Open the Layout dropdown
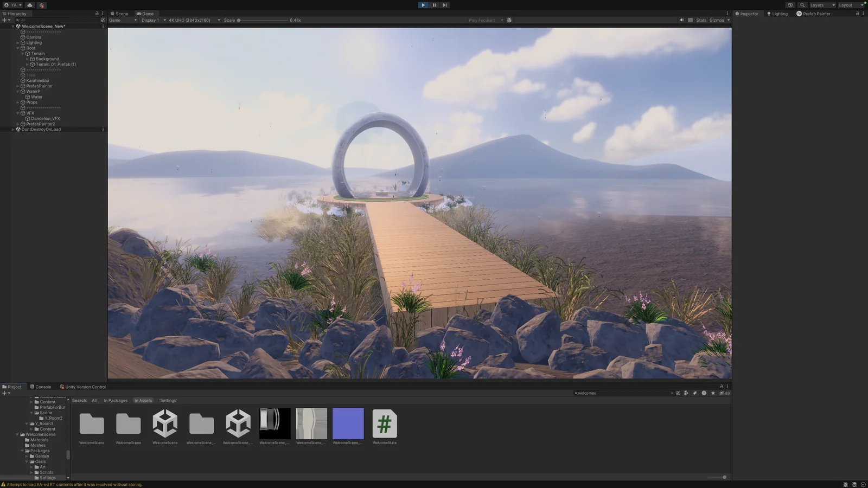868x488 pixels. tap(851, 5)
